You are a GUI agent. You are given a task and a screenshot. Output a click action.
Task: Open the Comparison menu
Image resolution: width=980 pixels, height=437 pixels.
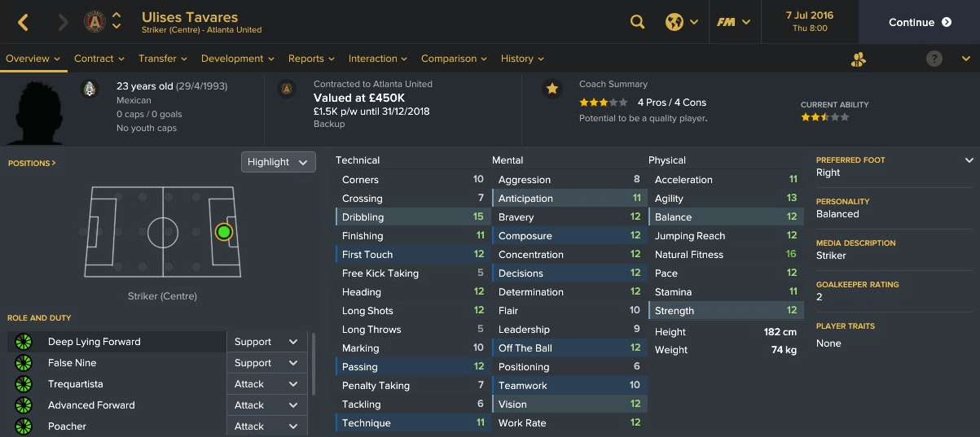pos(454,59)
